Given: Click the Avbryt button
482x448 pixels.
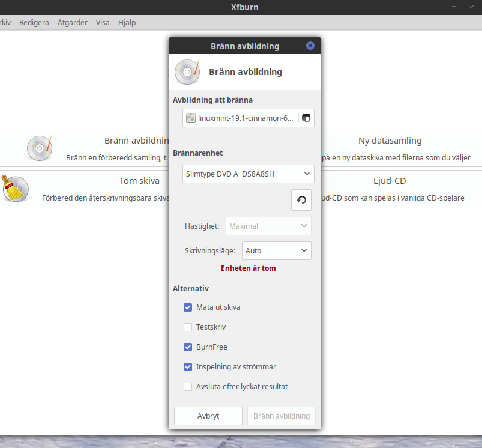Looking at the screenshot, I should pyautogui.click(x=208, y=416).
